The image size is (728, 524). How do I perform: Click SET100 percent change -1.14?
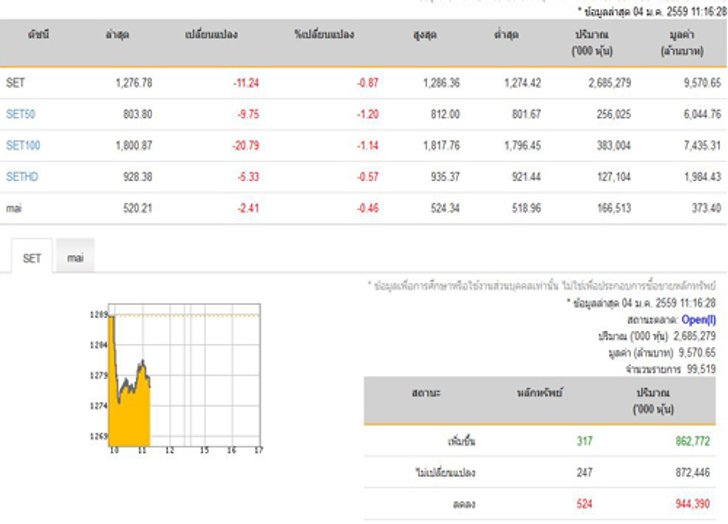coord(367,146)
